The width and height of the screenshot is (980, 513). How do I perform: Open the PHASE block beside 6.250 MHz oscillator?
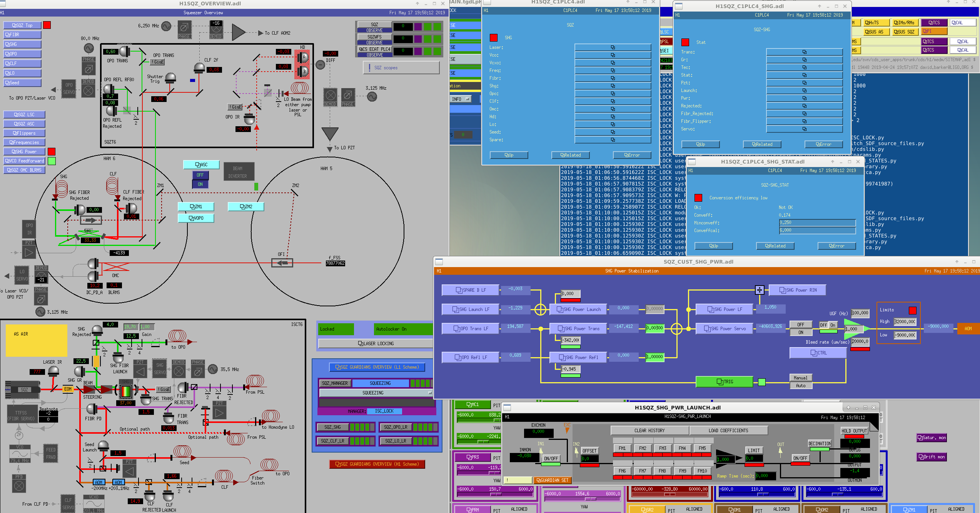pyautogui.click(x=184, y=30)
